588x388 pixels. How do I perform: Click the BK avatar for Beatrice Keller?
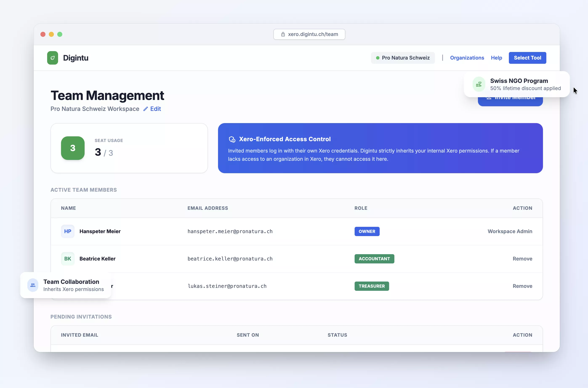[68, 259]
